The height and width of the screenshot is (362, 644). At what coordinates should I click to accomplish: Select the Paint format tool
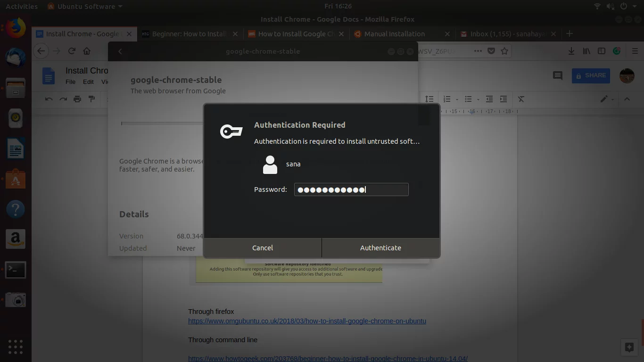tap(92, 99)
